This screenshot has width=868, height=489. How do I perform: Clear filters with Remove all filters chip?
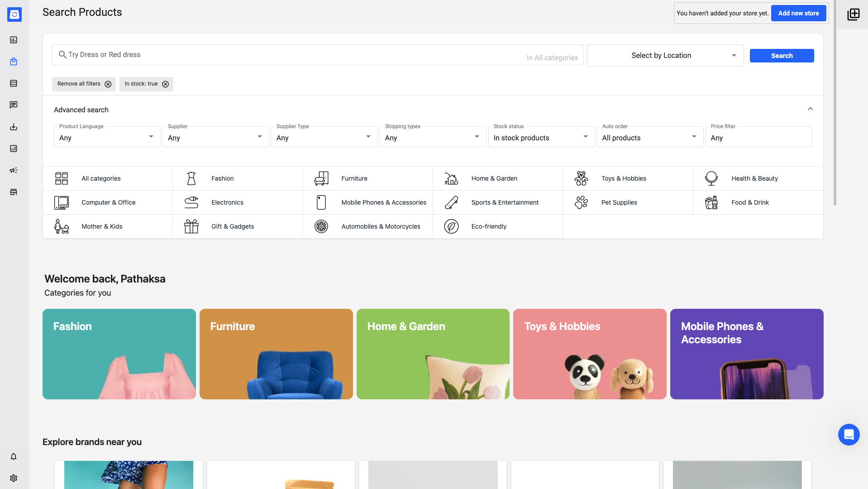(108, 84)
